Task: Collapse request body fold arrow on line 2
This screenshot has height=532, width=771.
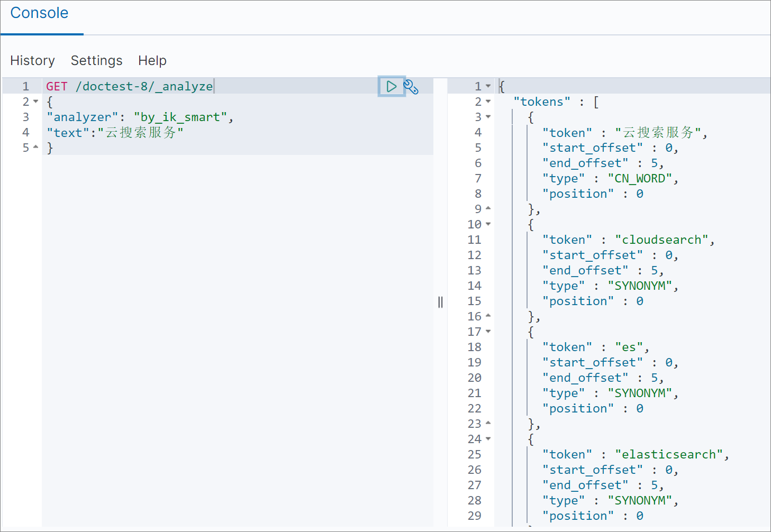Action: pos(36,102)
